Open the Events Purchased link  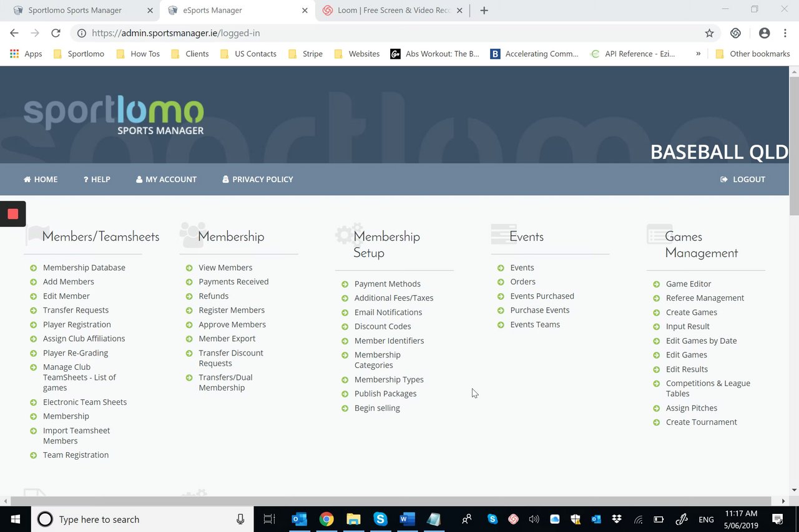542,296
